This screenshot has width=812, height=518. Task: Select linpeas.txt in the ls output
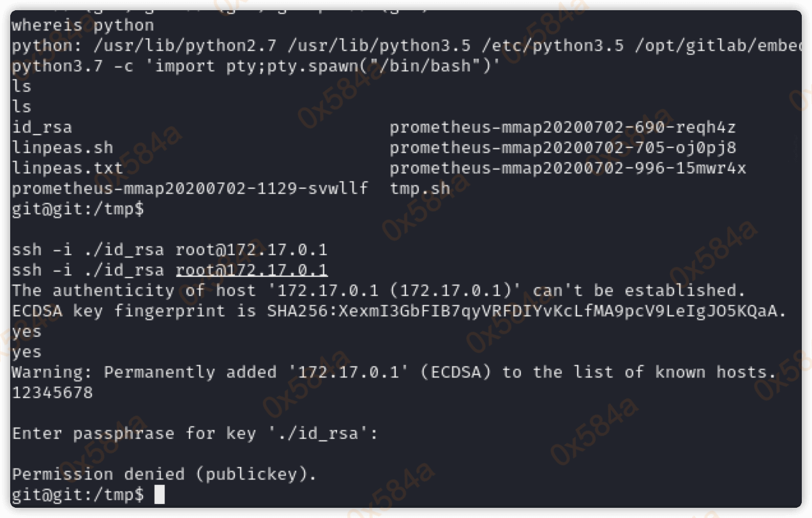pyautogui.click(x=68, y=168)
